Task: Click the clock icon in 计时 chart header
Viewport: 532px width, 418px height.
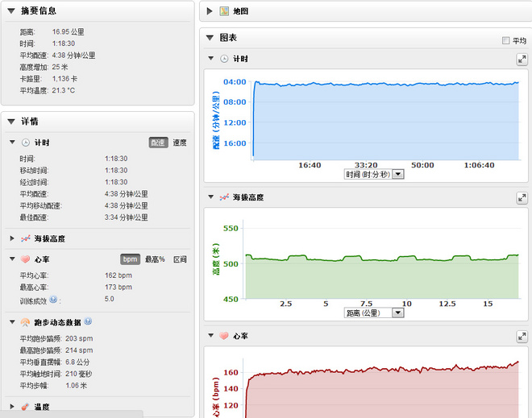Action: click(224, 59)
